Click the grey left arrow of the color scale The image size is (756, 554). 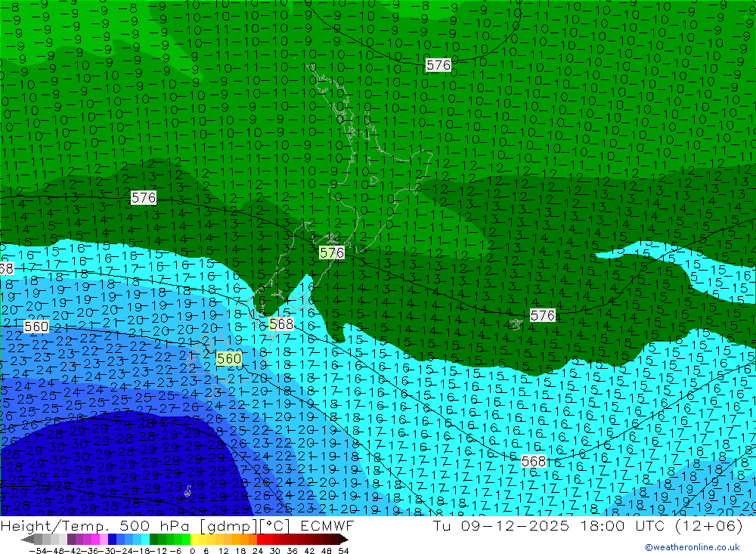click(28, 539)
